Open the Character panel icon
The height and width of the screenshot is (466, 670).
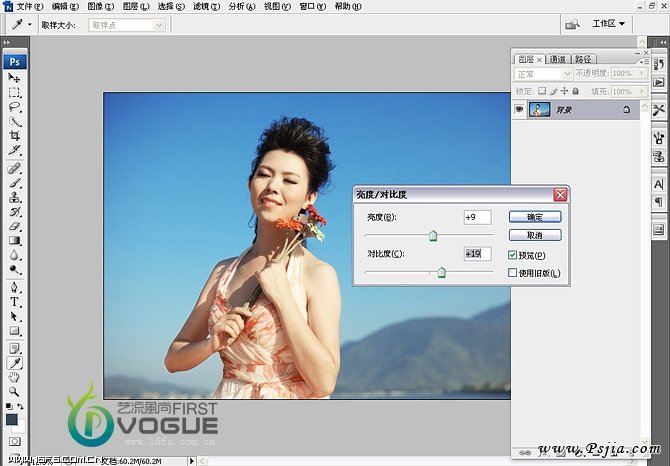pos(659,184)
